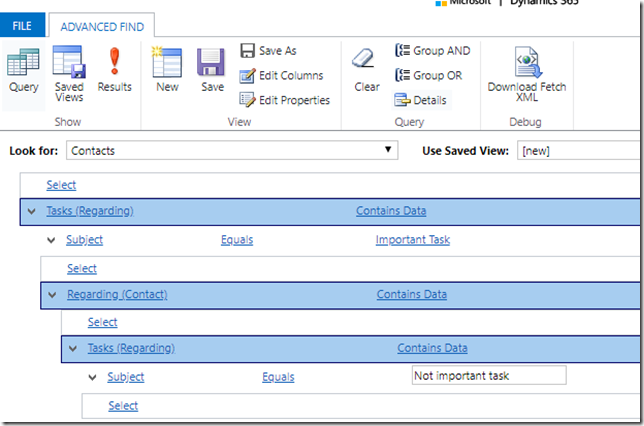Open chevron menu beside Subject Not important task row
Screen dimensions: 644x426
tap(92, 377)
